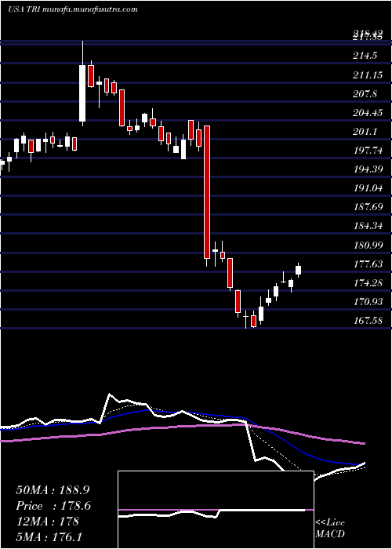Select the 211.15 price axis label
Viewport: 392px width, 549px height.
pyautogui.click(x=368, y=75)
